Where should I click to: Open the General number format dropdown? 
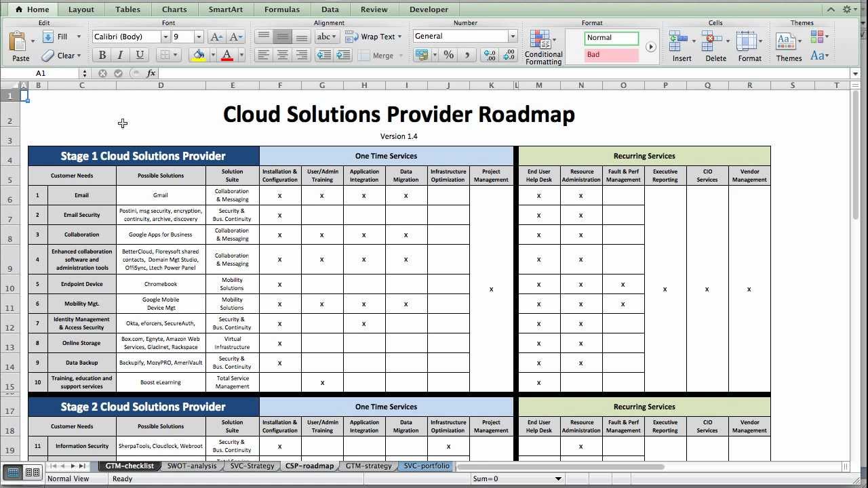click(x=513, y=37)
